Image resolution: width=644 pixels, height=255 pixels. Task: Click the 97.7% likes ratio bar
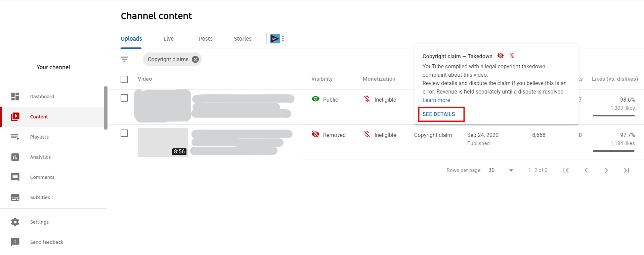pyautogui.click(x=613, y=151)
